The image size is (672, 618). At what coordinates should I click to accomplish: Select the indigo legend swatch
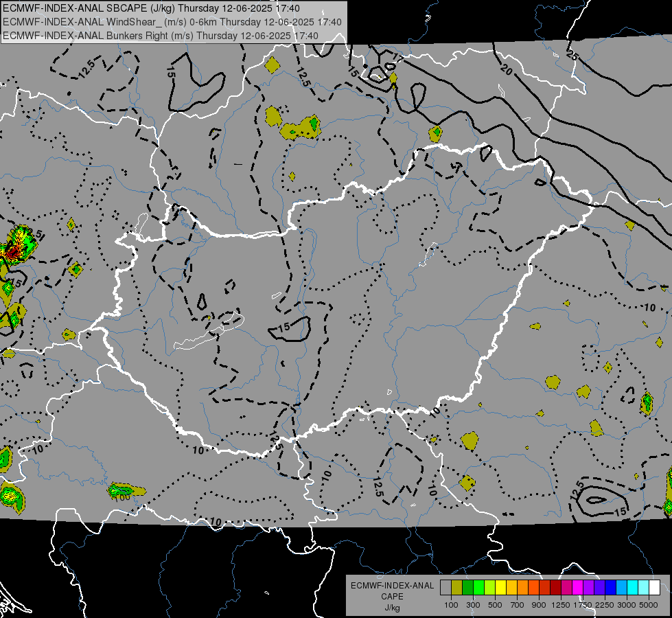pyautogui.click(x=599, y=588)
